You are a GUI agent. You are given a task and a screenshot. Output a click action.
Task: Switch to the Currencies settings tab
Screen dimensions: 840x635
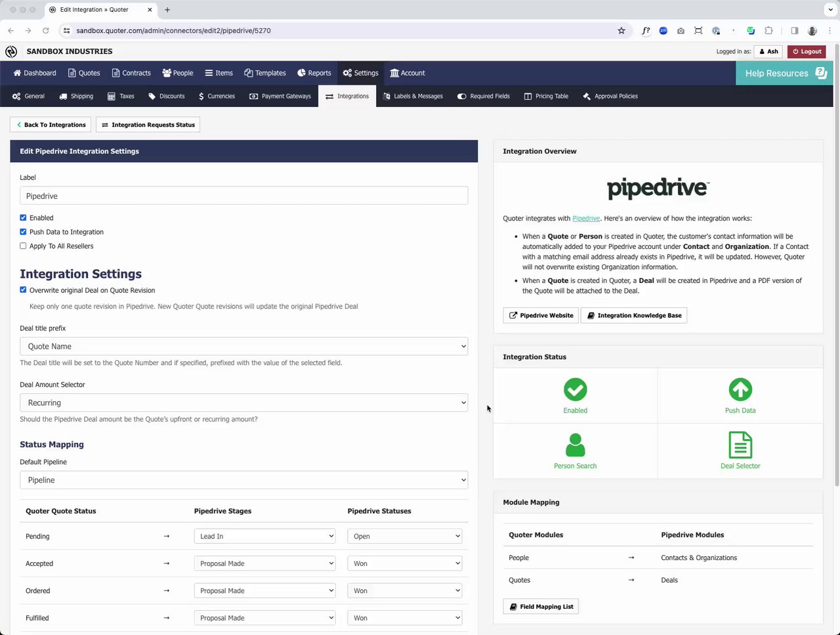click(216, 96)
